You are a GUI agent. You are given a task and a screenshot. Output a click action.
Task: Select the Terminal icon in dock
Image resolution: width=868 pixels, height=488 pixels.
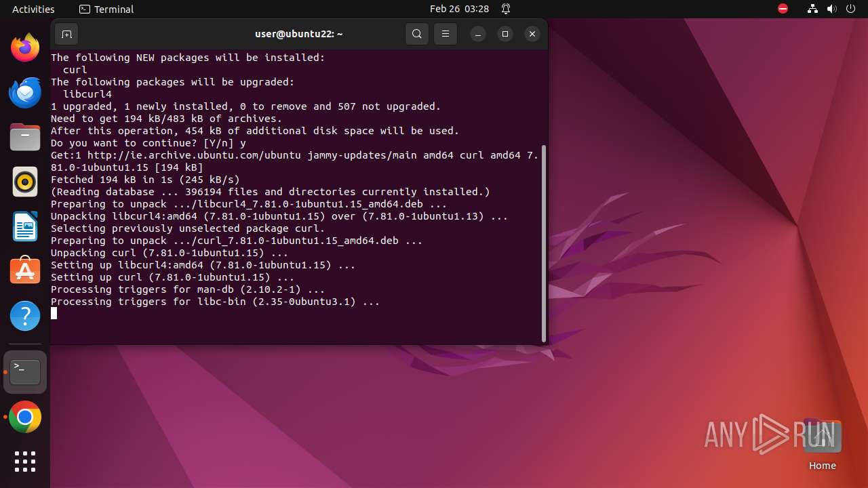[x=25, y=372]
